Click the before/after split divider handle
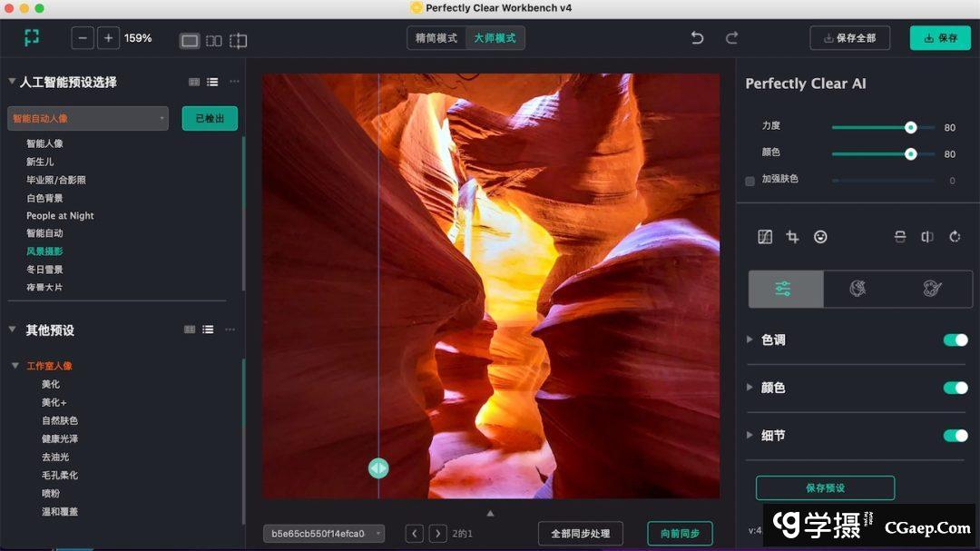This screenshot has height=551, width=980. coord(378,468)
